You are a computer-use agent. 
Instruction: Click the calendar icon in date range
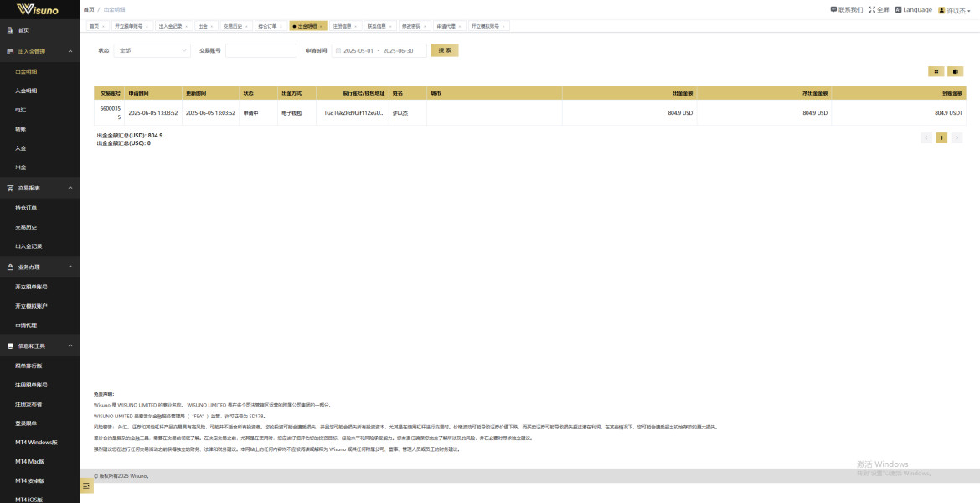pyautogui.click(x=338, y=50)
